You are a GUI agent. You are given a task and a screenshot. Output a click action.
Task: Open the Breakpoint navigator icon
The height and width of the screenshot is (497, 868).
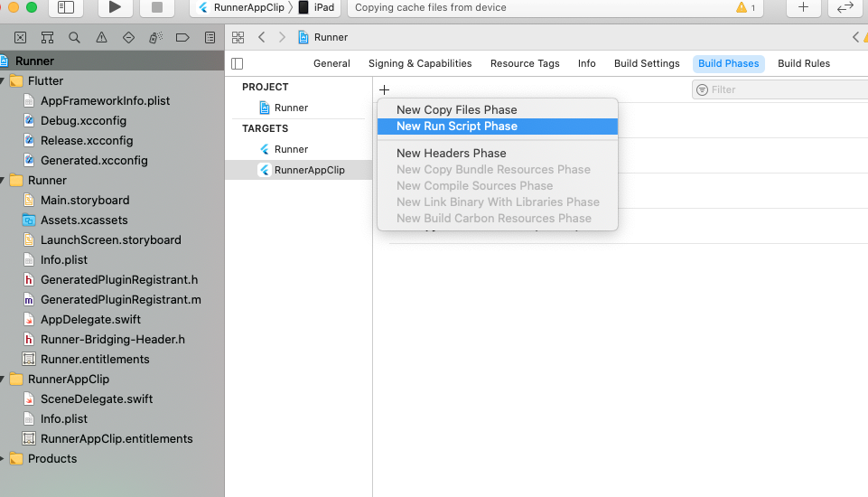tap(182, 38)
